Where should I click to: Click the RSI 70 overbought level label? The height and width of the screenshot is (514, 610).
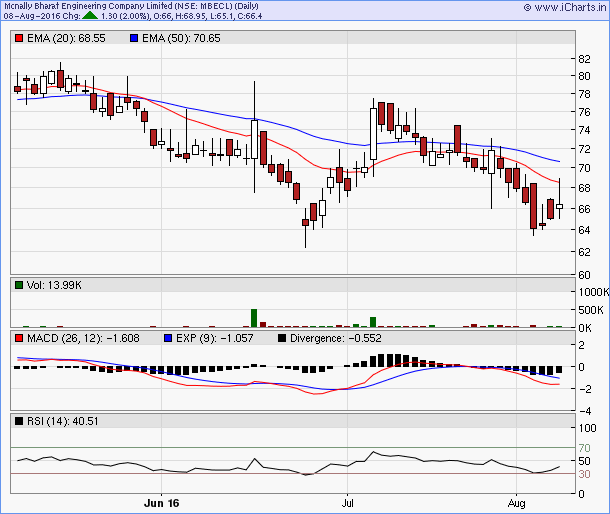584,448
